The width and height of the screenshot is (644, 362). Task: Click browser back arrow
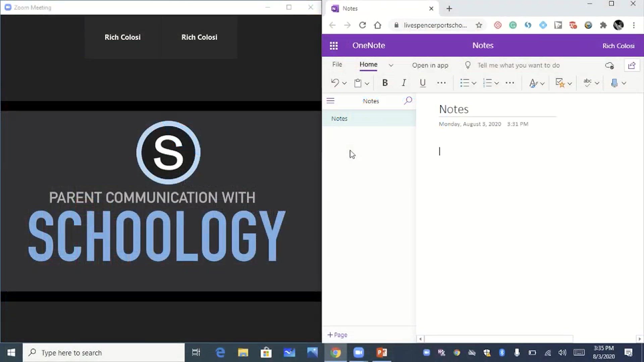coord(332,25)
